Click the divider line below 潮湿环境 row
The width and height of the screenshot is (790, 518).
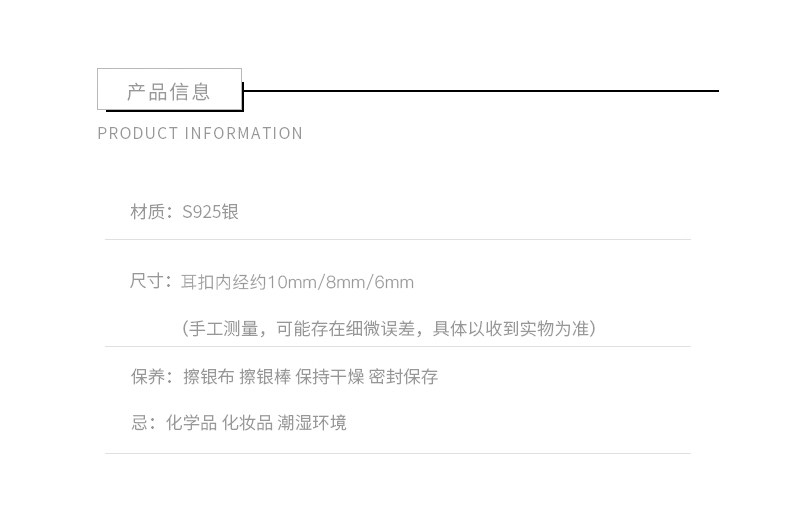coord(397,454)
